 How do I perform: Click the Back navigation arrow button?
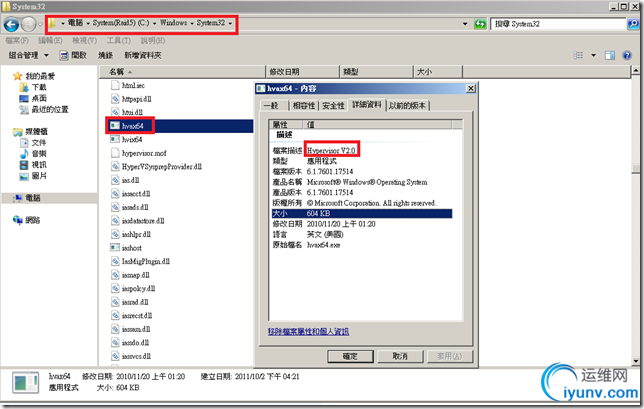(x=11, y=25)
